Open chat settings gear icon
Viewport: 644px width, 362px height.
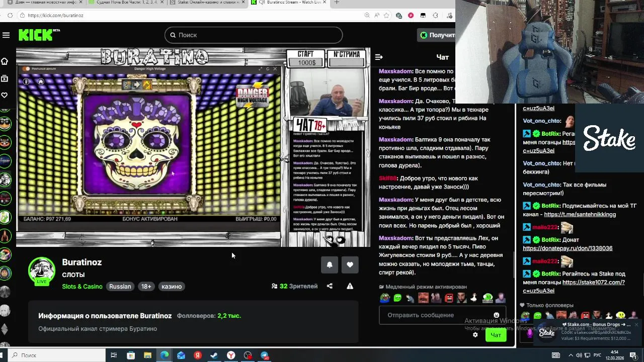(x=475, y=335)
